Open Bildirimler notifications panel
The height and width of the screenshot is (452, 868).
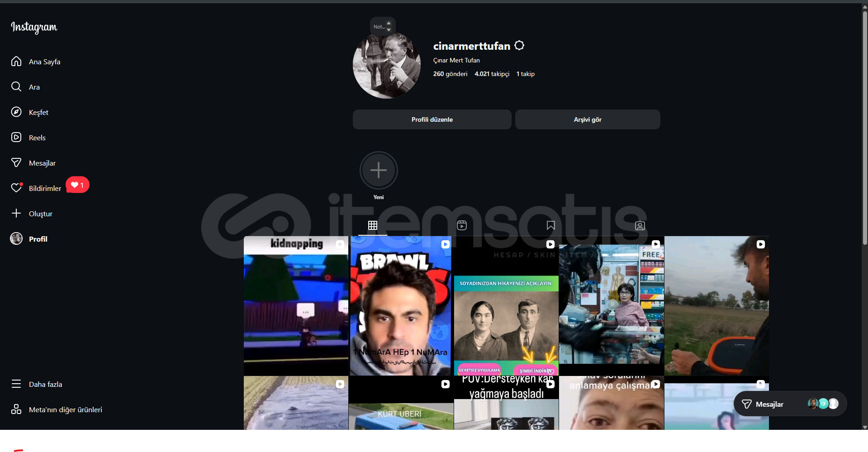(x=36, y=188)
